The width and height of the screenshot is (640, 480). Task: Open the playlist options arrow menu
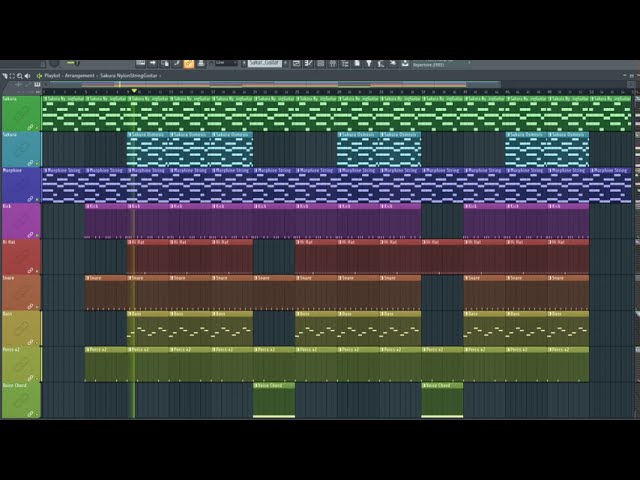(x=4, y=76)
